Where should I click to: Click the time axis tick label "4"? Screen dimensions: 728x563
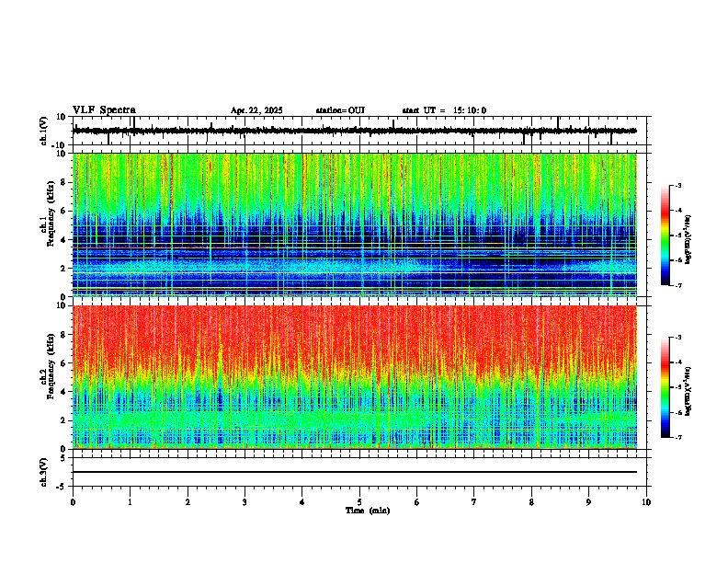(x=302, y=502)
